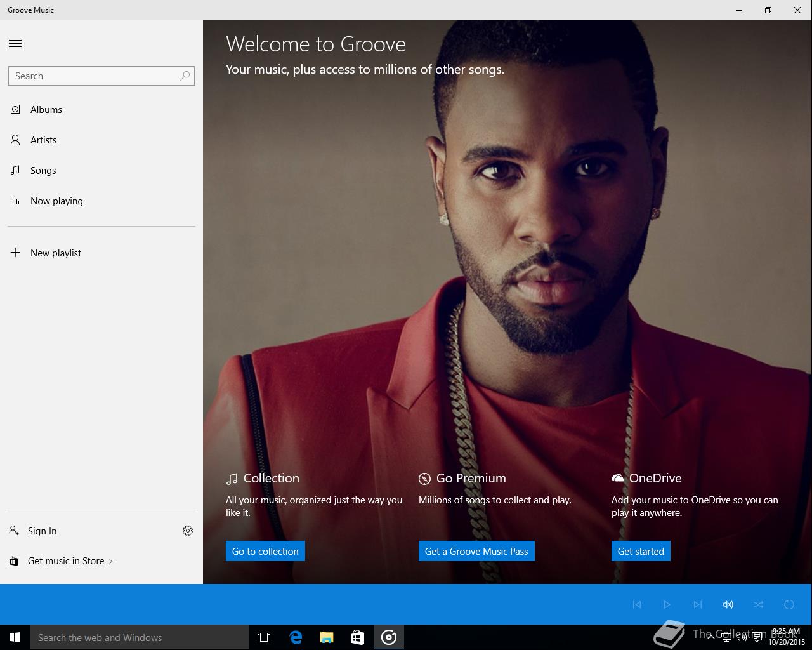
Task: Click the search magnifier icon
Action: 185,76
